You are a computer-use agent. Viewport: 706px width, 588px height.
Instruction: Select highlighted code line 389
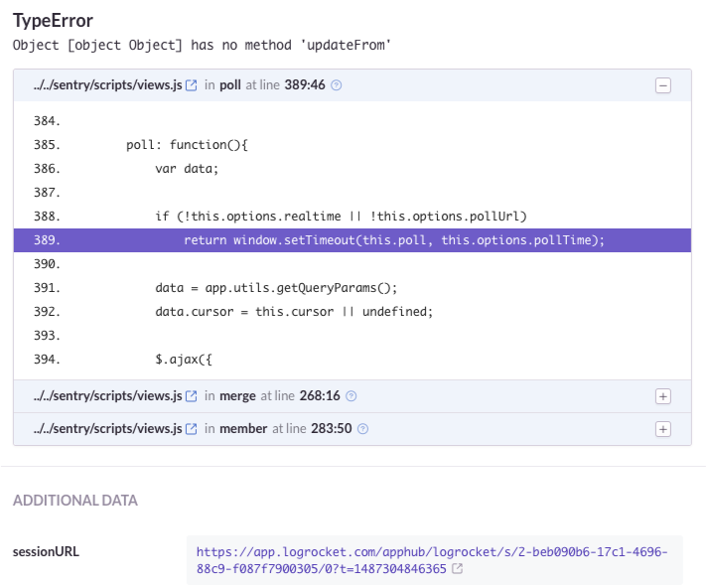353,240
